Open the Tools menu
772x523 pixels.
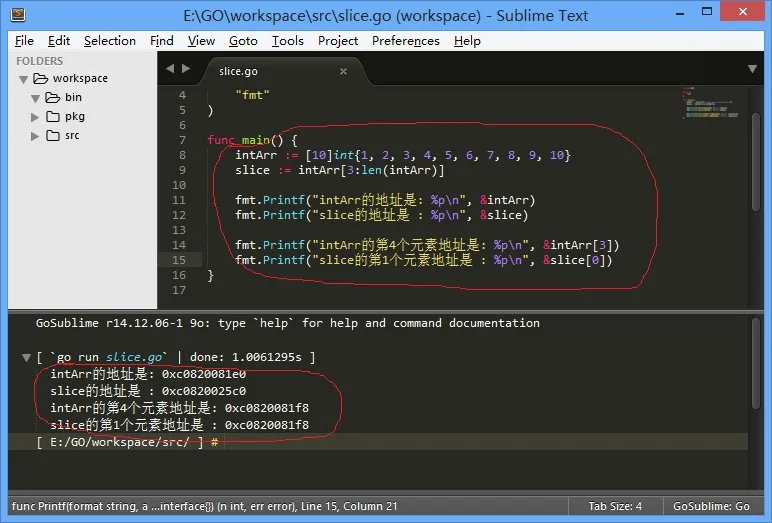click(288, 41)
